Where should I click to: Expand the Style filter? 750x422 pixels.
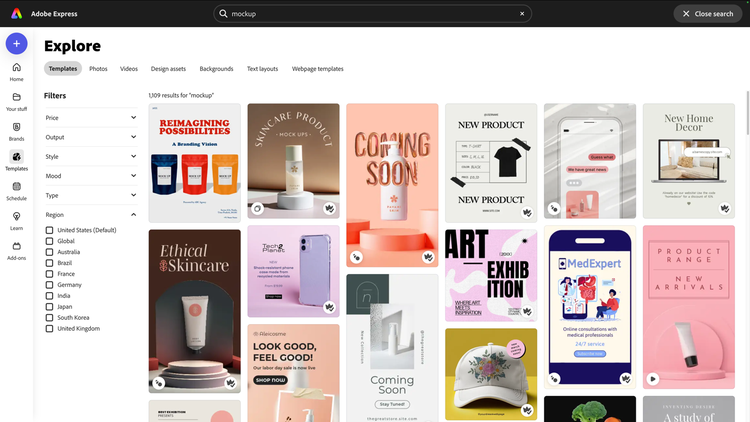click(90, 156)
